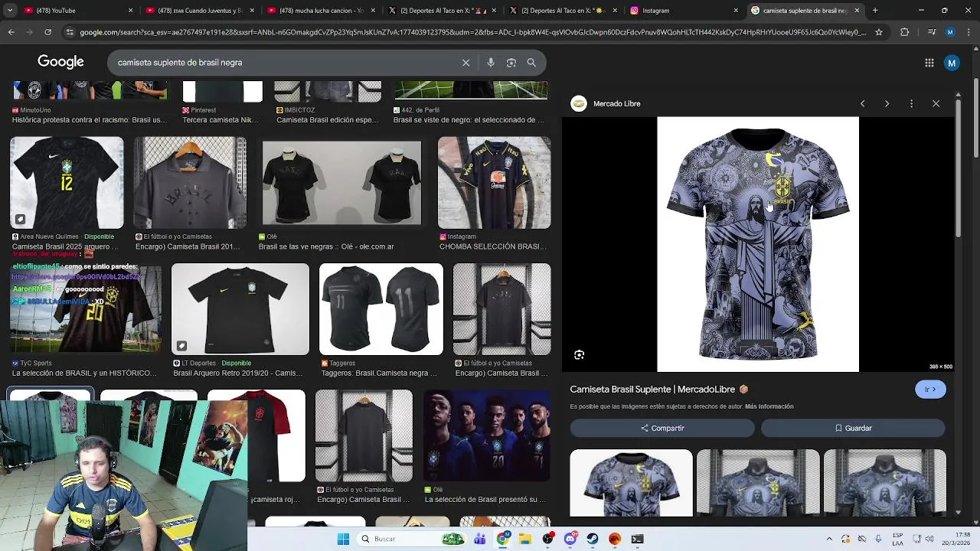980x551 pixels.
Task: Show previous image in preview panel
Action: [x=862, y=103]
